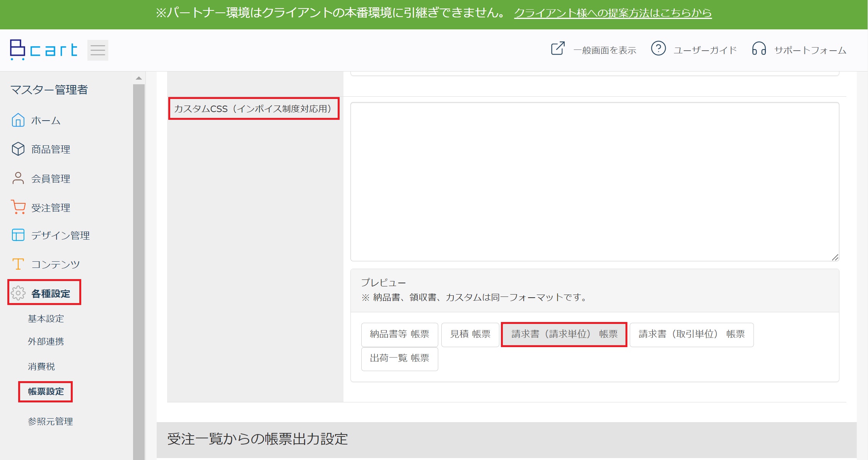868x460 pixels.
Task: Focus the カスタムCSS textarea
Action: (x=595, y=182)
